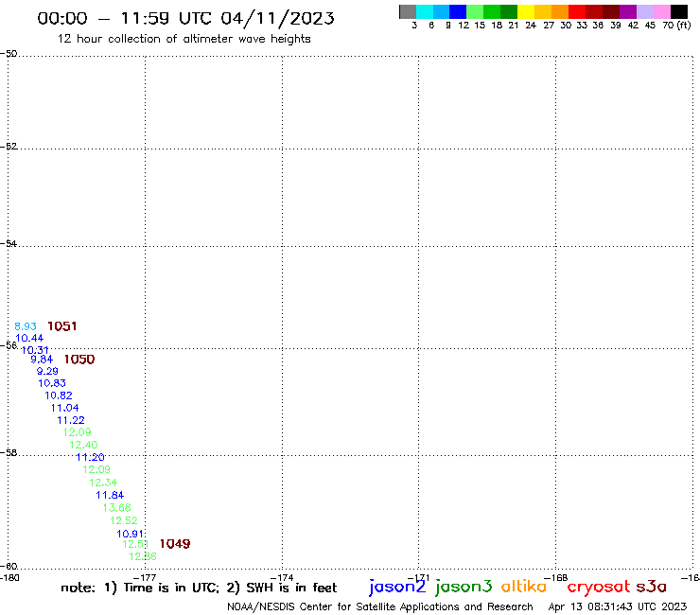Click the jason2 satellite legend label
The width and height of the screenshot is (700, 615).
(x=397, y=587)
